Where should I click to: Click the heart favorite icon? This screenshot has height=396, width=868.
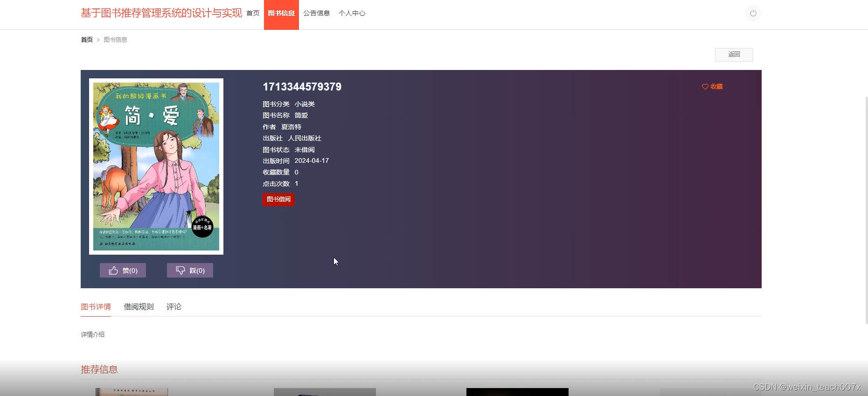click(x=705, y=87)
